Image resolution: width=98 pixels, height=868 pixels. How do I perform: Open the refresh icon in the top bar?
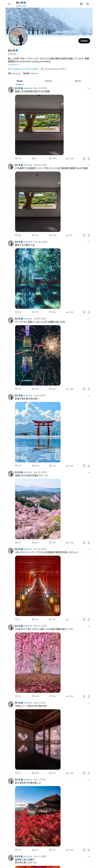(81, 4)
